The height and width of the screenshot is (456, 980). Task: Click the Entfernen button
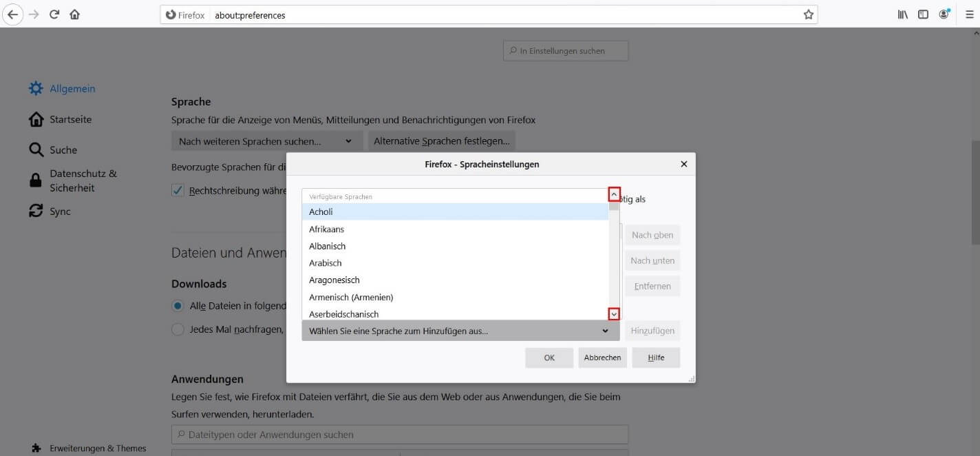tap(652, 286)
